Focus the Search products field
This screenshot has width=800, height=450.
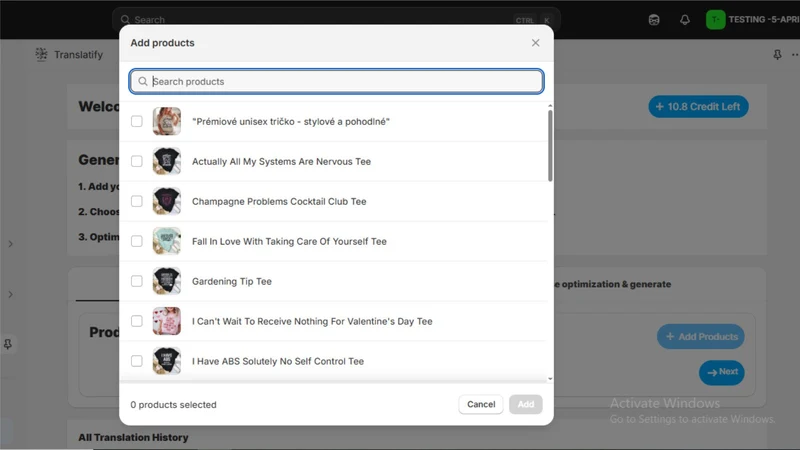[336, 82]
